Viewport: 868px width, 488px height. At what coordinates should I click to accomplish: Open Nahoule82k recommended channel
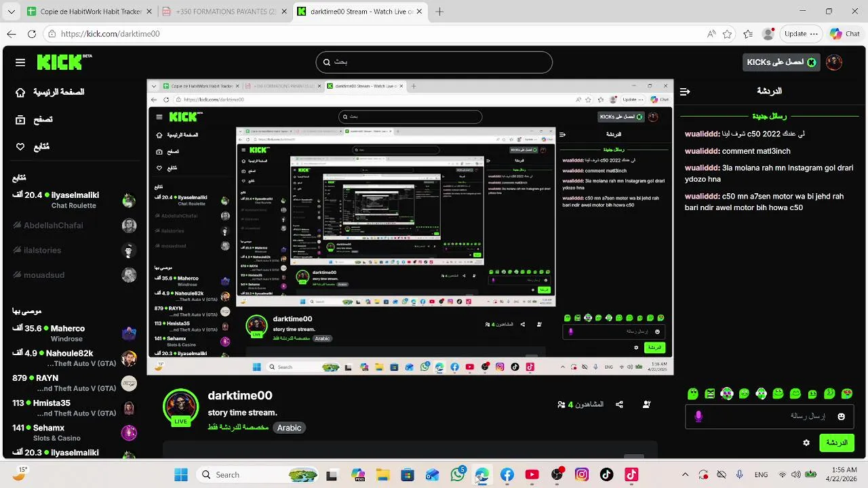coord(75,358)
